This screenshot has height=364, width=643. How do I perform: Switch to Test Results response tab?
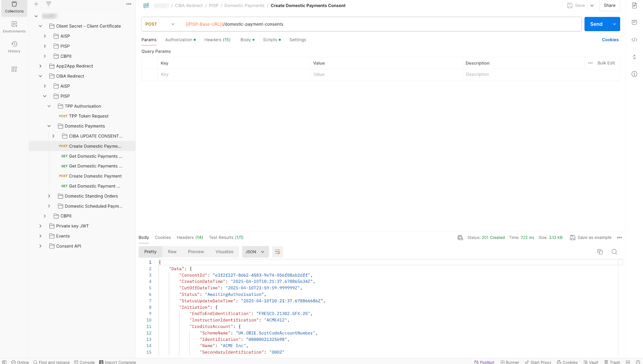226,237
